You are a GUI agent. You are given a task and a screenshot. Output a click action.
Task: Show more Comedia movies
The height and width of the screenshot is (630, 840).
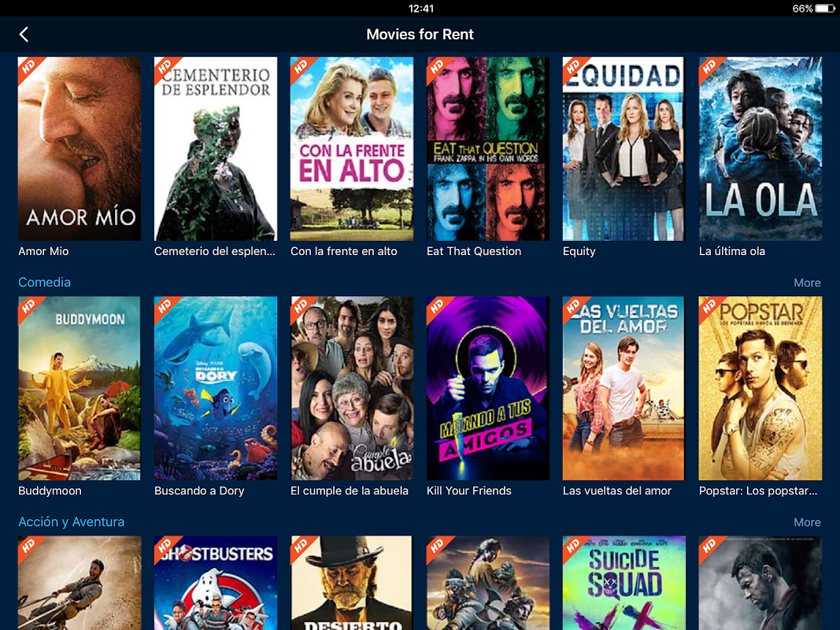coord(807,283)
